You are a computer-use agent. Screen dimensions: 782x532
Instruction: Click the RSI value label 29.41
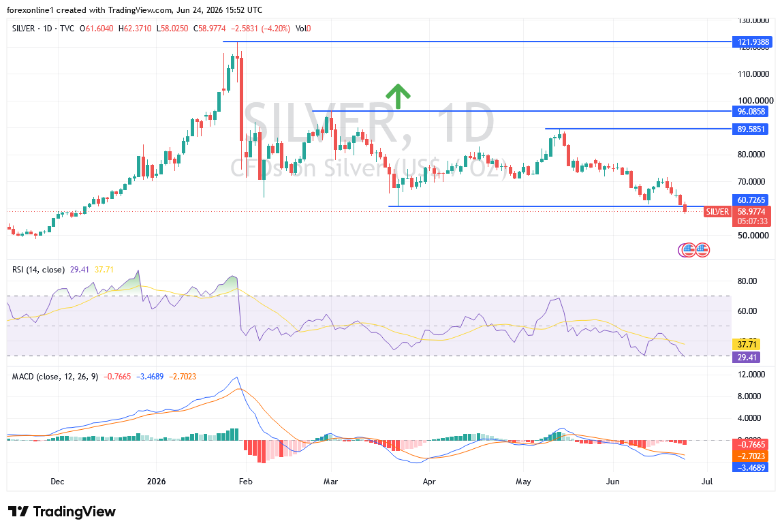[x=746, y=357]
